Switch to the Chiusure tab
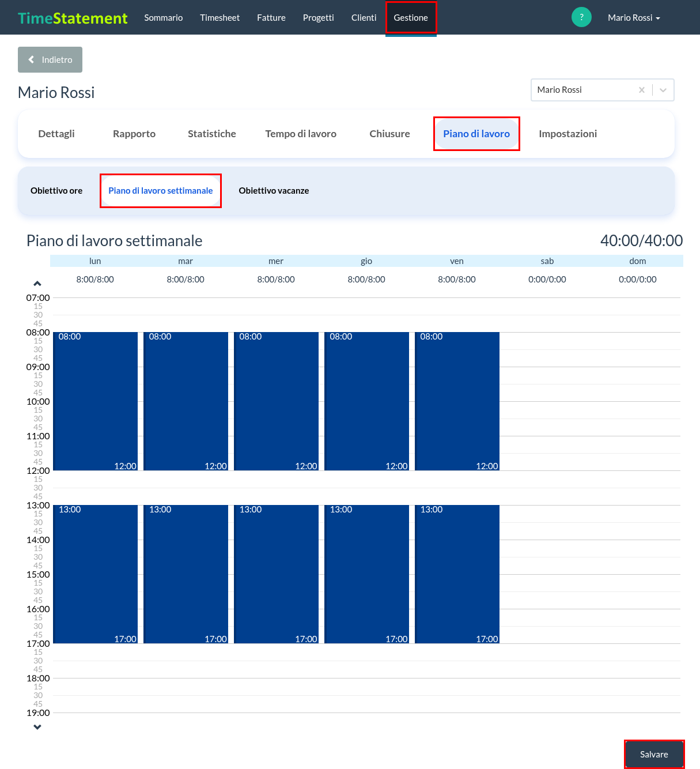 click(x=390, y=134)
